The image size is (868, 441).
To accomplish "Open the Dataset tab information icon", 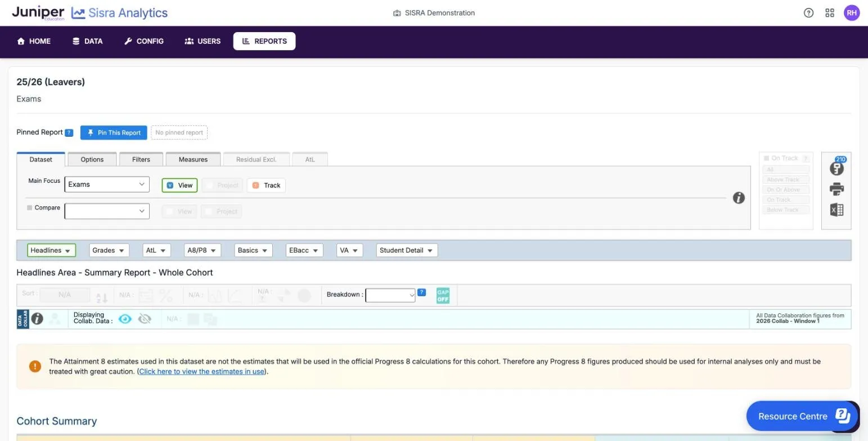I will [739, 198].
